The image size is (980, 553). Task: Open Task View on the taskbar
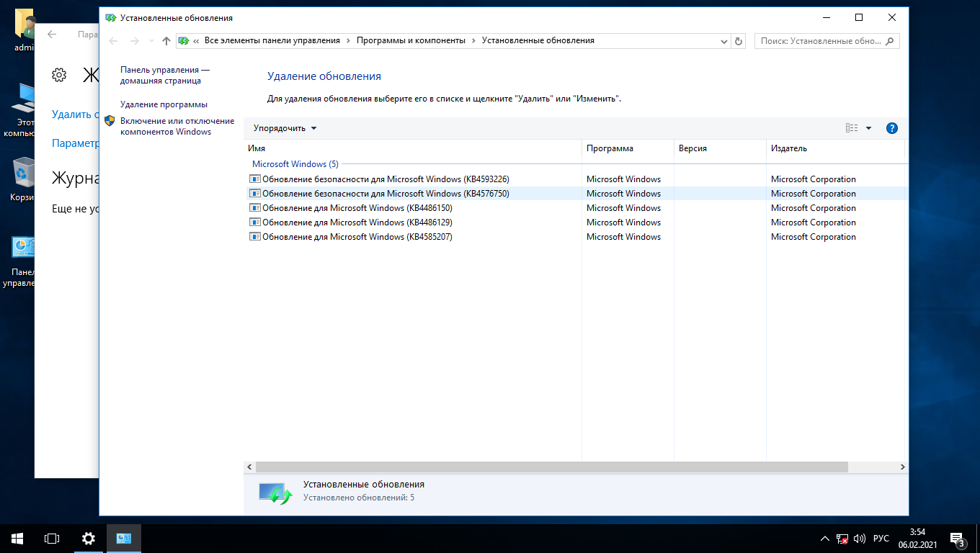(52, 539)
